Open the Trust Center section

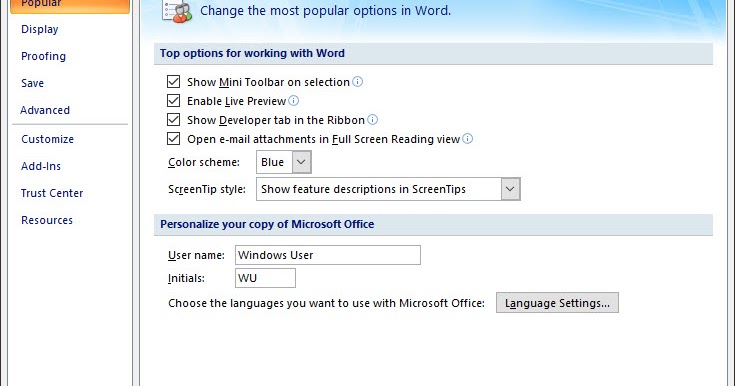coord(52,193)
